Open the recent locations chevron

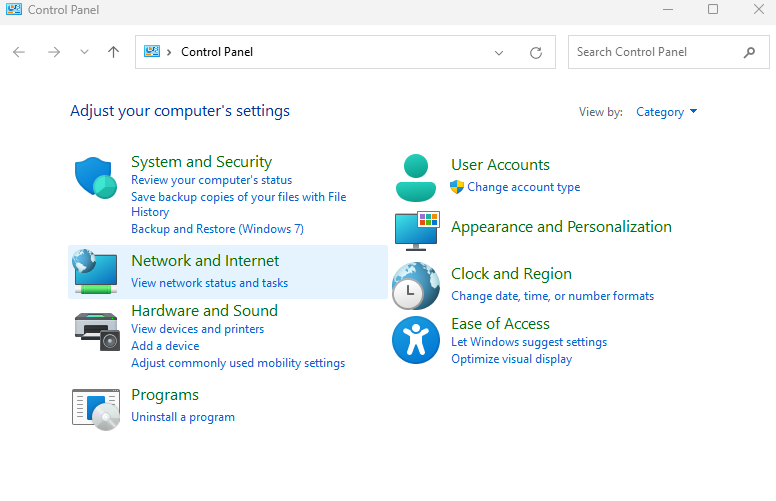84,52
